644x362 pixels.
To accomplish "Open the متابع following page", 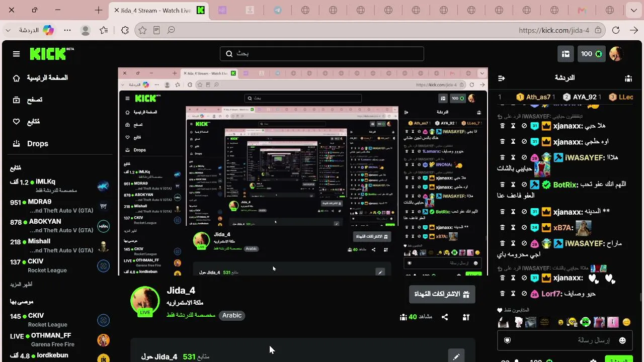I will 26,122.
